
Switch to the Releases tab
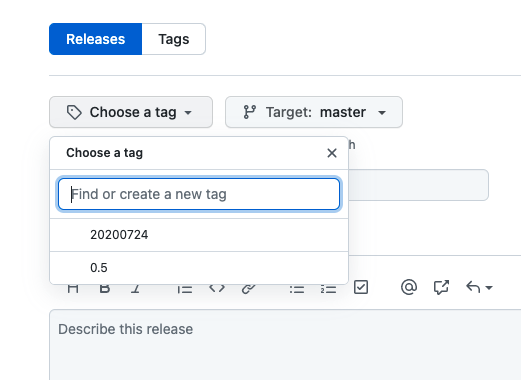coord(96,39)
